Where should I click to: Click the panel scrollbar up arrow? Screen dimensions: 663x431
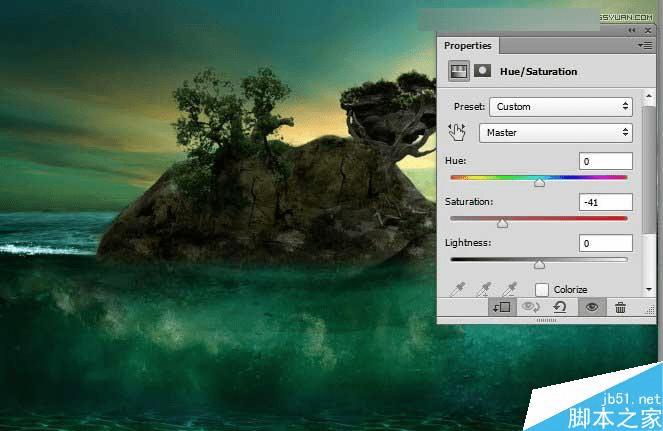(x=649, y=96)
